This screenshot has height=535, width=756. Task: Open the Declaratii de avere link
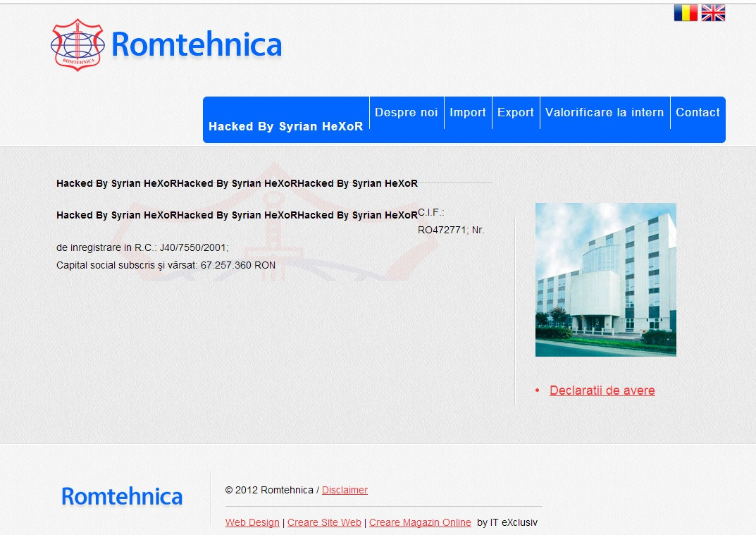click(602, 391)
